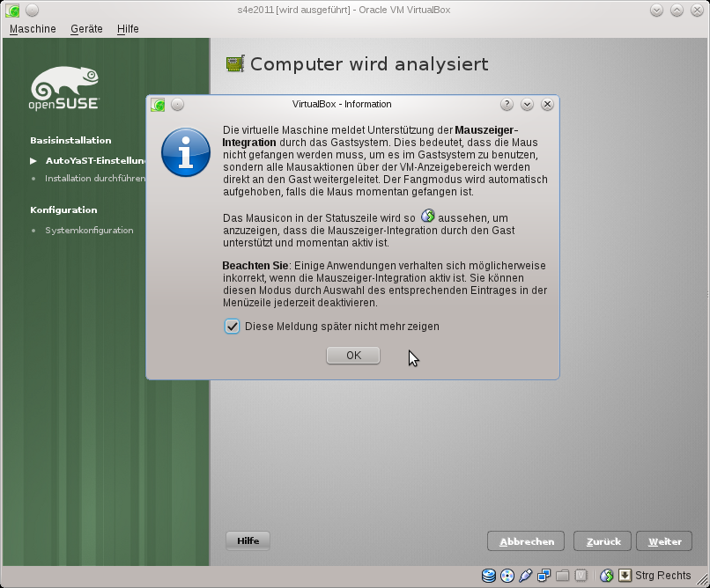
Task: Minimize the main VirtualBox window
Action: pyautogui.click(x=656, y=10)
